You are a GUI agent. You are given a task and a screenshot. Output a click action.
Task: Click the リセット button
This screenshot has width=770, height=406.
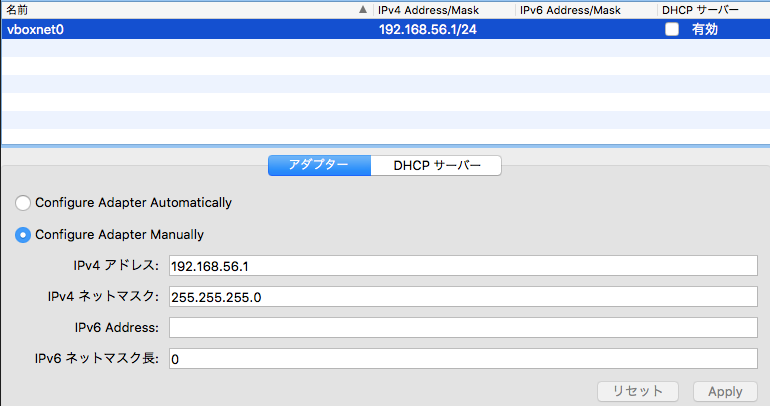point(637,391)
